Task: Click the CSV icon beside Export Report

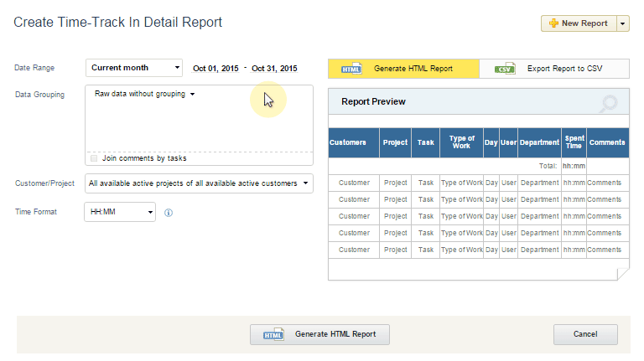Action: 504,69
